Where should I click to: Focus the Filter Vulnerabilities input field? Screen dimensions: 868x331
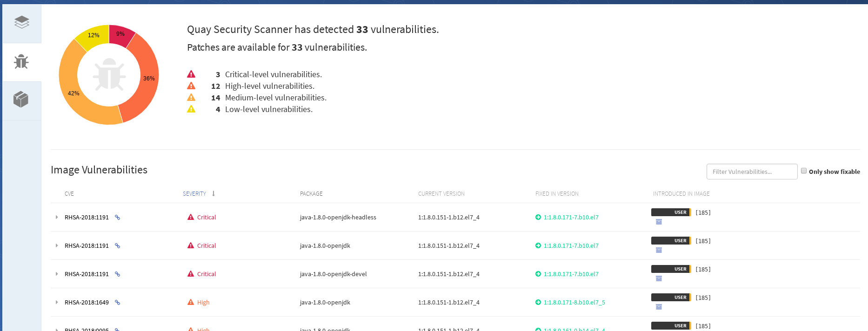pyautogui.click(x=752, y=172)
